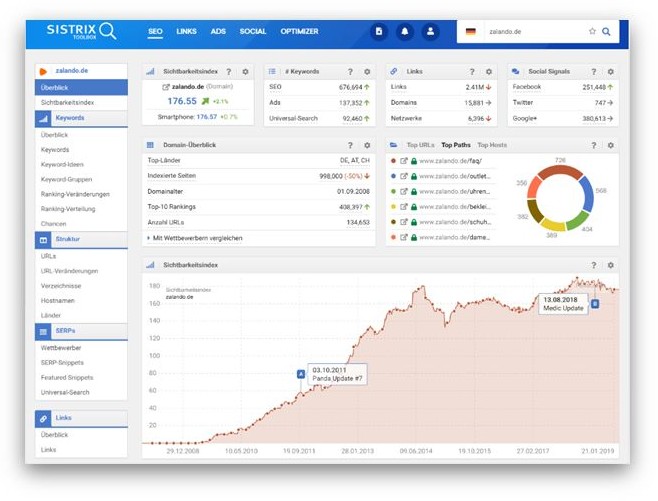This screenshot has width=658, height=501.
Task: Click help question mark on # Keywords panel
Action: coord(349,72)
